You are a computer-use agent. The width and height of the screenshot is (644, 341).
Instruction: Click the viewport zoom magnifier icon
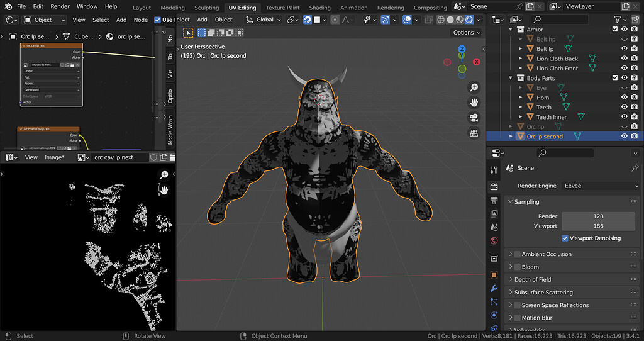tap(474, 87)
